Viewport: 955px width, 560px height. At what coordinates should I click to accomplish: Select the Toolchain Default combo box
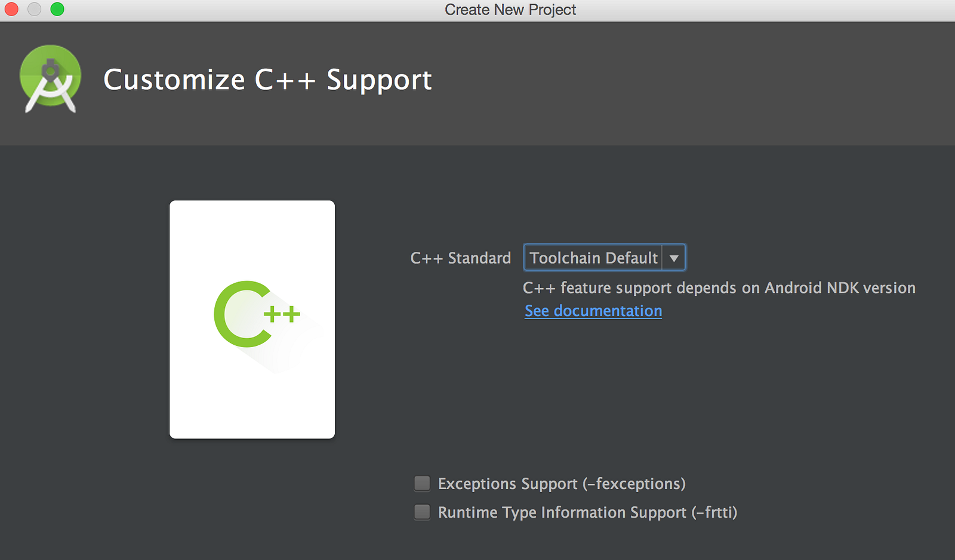click(605, 258)
